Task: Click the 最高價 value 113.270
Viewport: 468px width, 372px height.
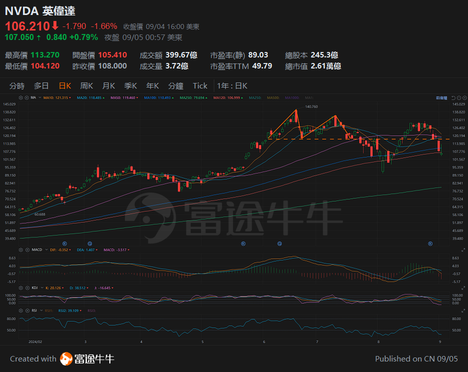Action: pos(45,55)
